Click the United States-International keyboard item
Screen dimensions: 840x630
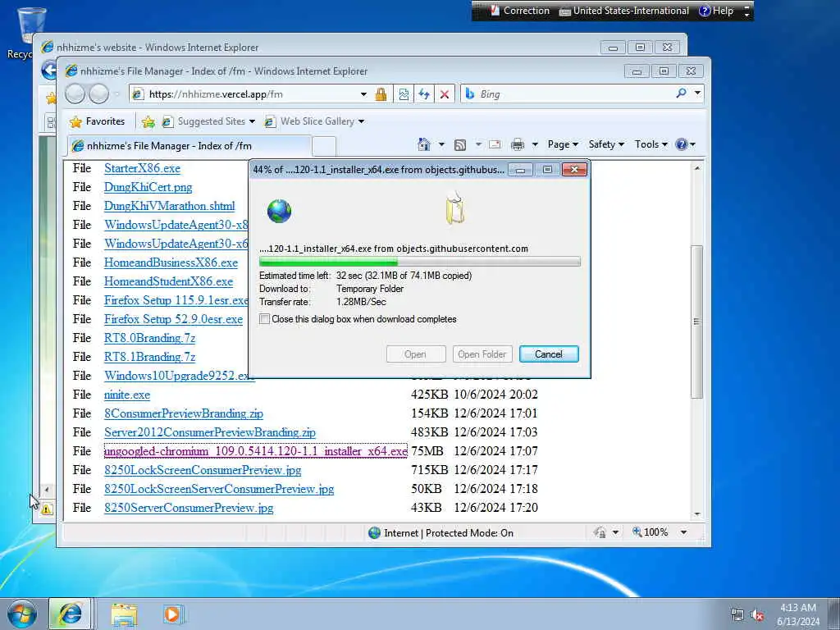pos(624,11)
